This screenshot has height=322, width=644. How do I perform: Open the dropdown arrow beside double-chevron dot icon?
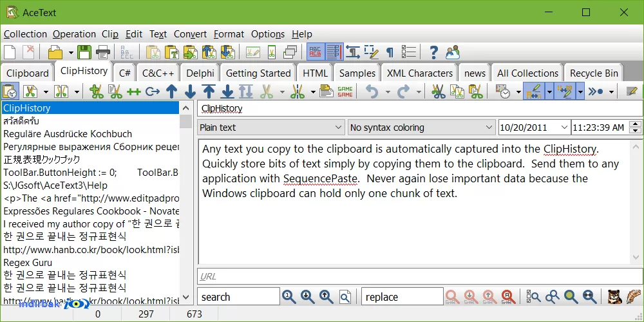pyautogui.click(x=611, y=91)
